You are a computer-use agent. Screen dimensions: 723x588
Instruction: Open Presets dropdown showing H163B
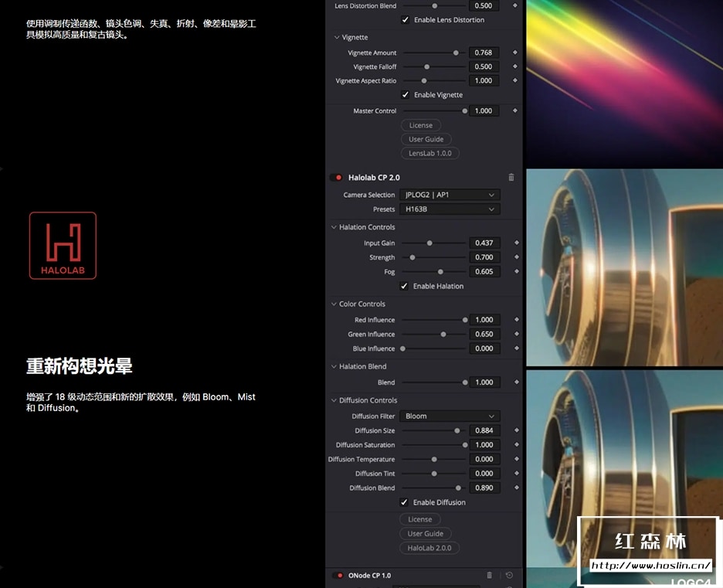click(450, 209)
